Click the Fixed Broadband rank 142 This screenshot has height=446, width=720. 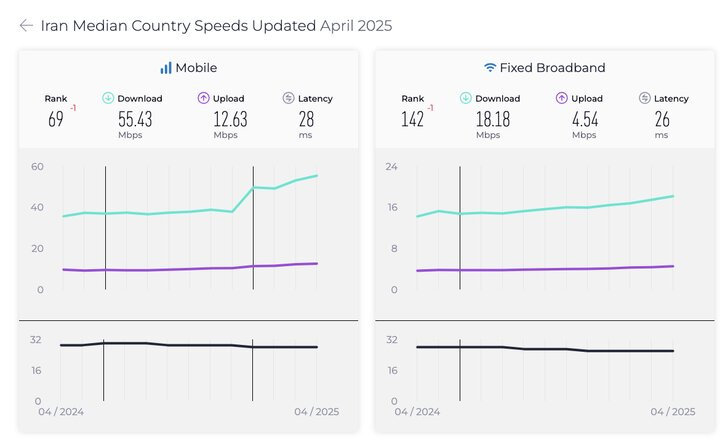point(412,119)
